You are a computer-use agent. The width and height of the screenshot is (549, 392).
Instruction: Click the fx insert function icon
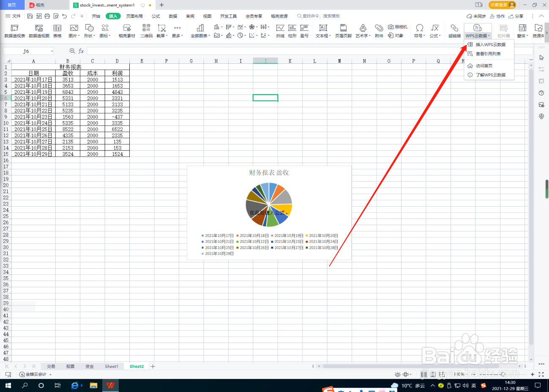[x=81, y=51]
